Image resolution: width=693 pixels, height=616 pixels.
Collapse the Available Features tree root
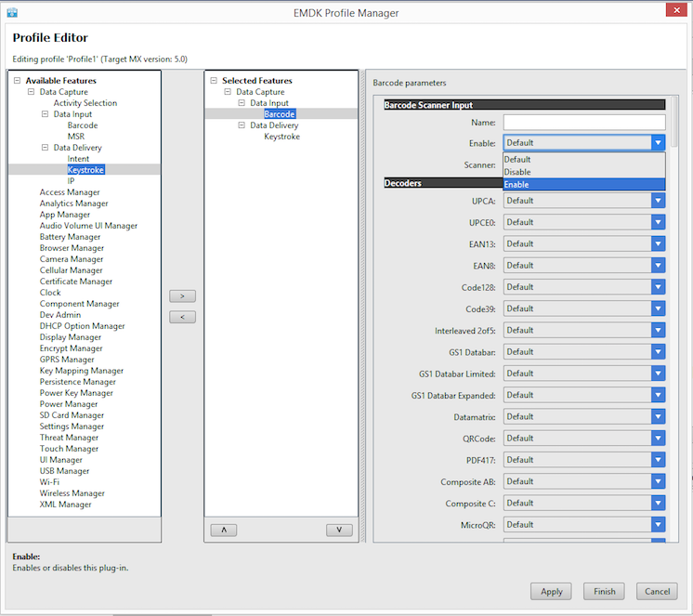coord(18,81)
